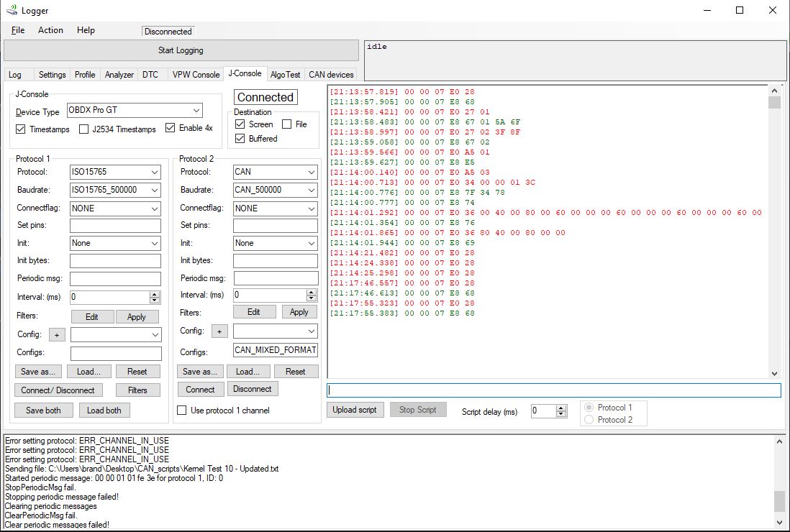Viewport: 790px width, 532px height.
Task: Open the Device Type dropdown
Action: tap(135, 110)
